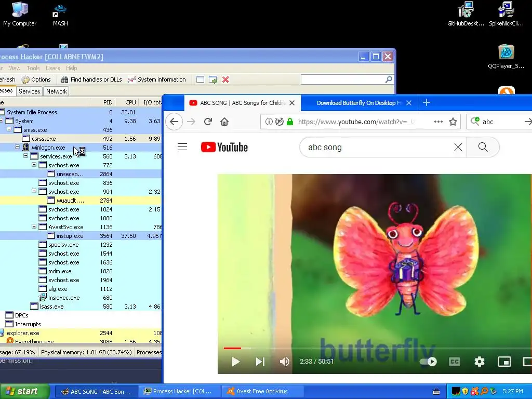
Task: Open Find handles or DLLs
Action: point(91,79)
